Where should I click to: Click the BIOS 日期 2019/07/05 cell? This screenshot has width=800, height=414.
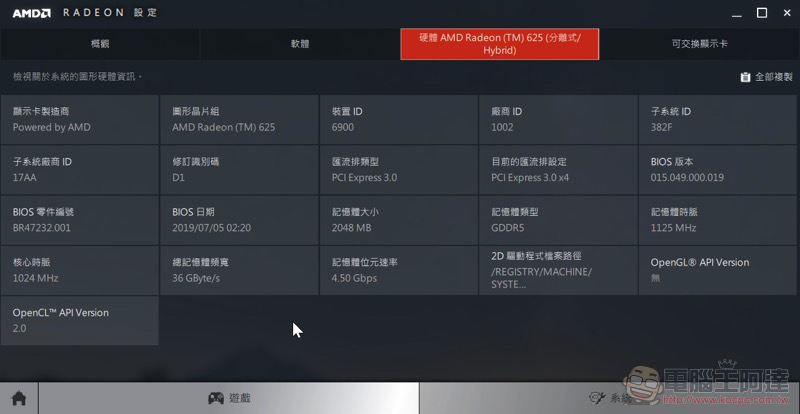tap(239, 220)
